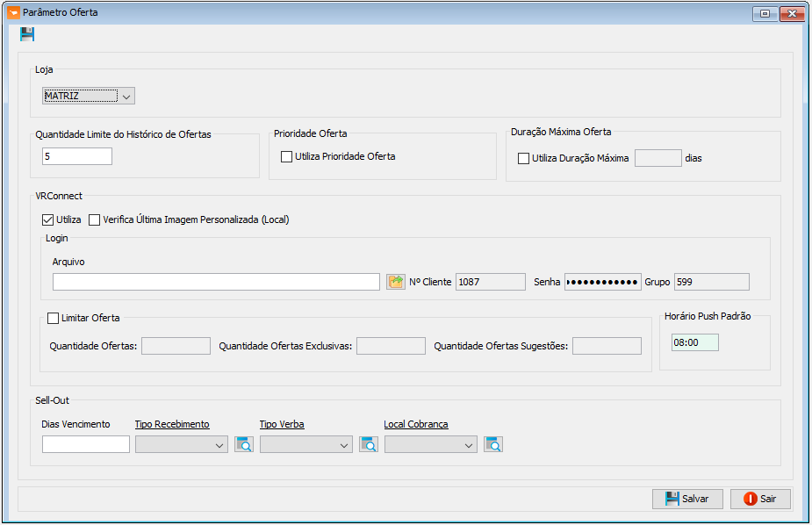Click the orange application icon in title bar
The height and width of the screenshot is (525, 812).
(13, 12)
